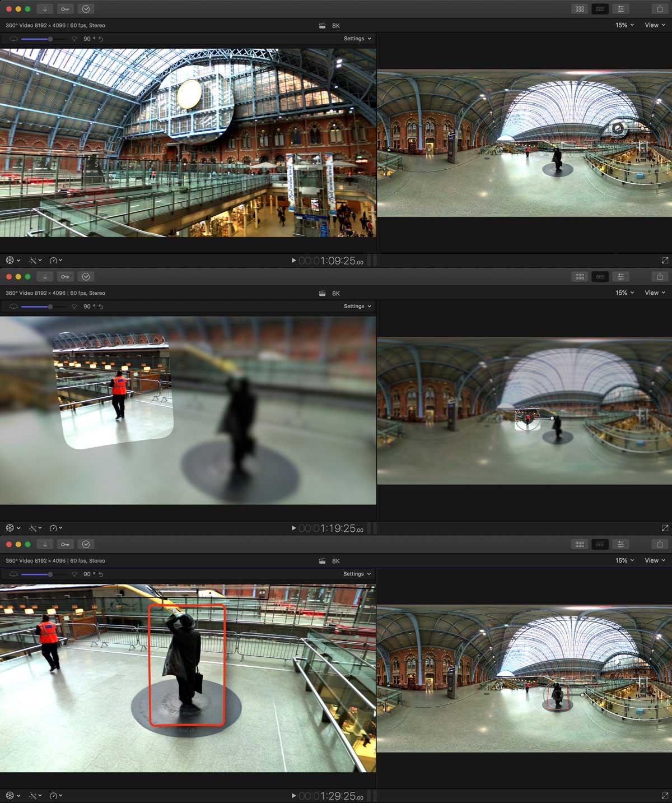
Task: Open the View menu in the 1:29:25 window
Action: [655, 561]
